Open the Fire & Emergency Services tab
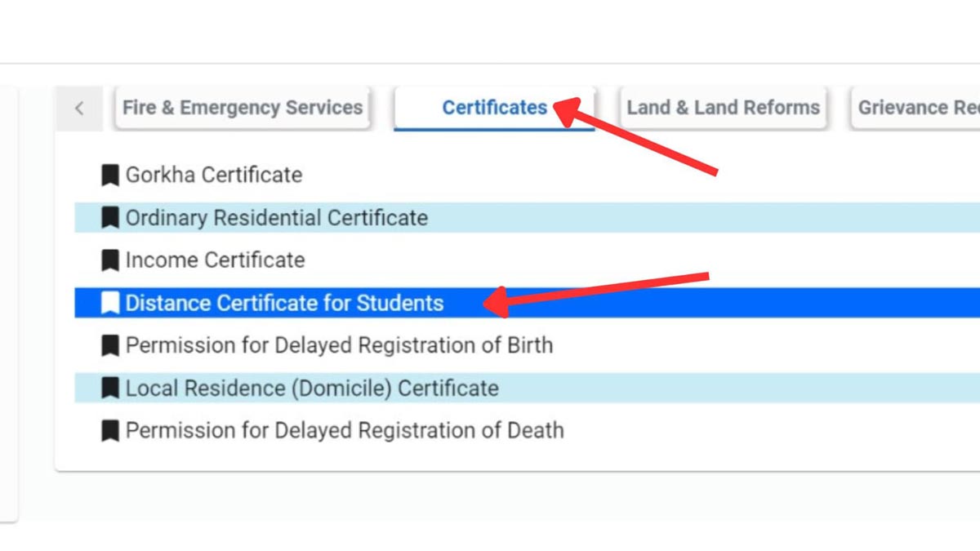The image size is (980, 551). 242,107
